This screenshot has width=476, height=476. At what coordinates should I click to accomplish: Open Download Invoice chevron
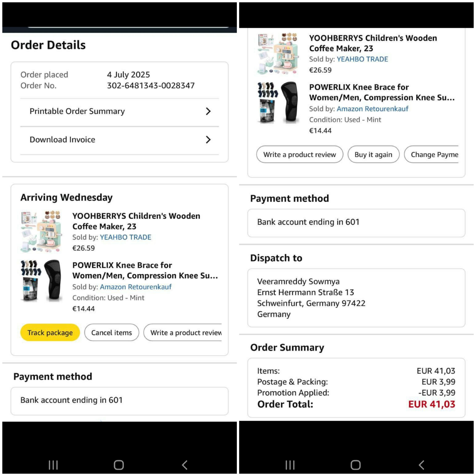pyautogui.click(x=208, y=140)
